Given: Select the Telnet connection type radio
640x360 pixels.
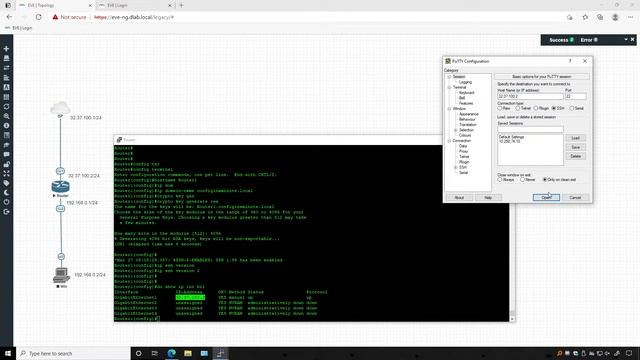Looking at the screenshot, I should click(x=518, y=109).
